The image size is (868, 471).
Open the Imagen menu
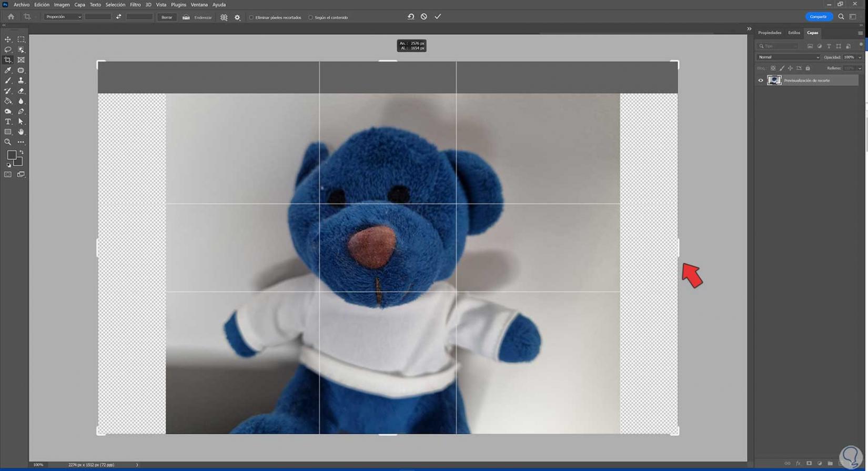click(x=62, y=5)
